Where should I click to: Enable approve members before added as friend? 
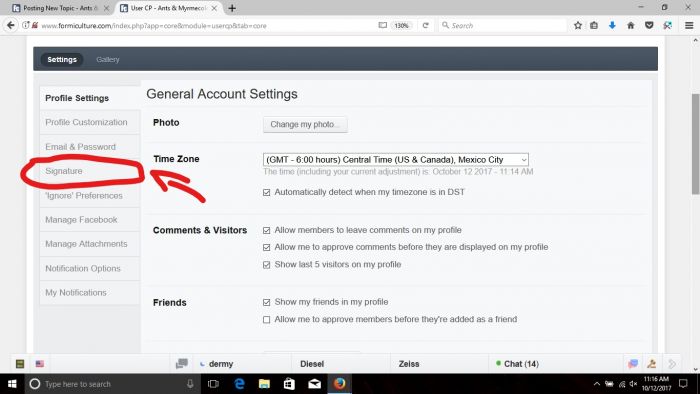(x=267, y=319)
